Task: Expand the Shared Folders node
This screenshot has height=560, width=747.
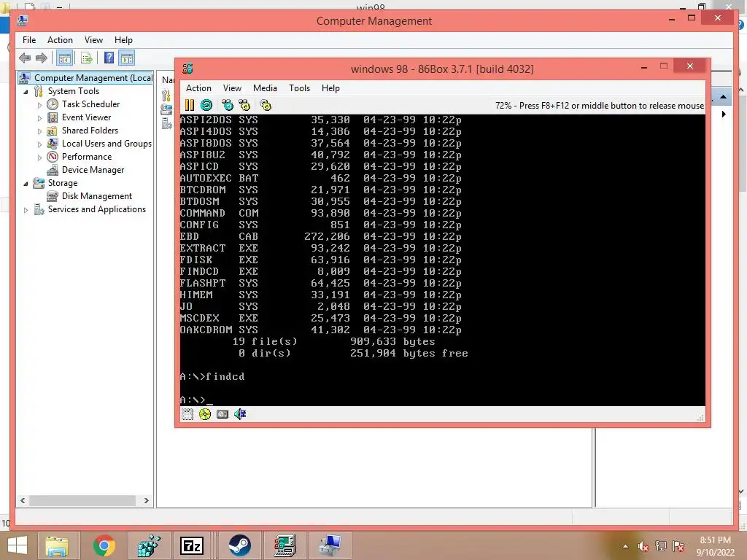Action: coord(39,131)
